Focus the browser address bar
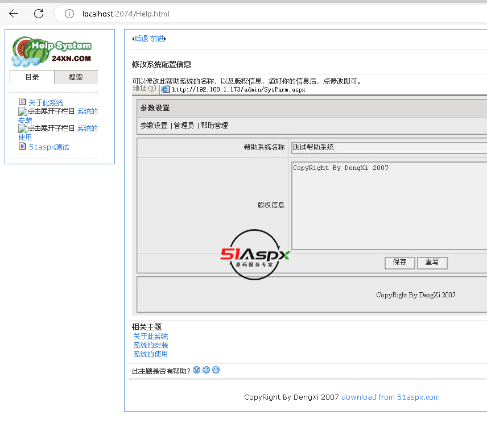 (x=256, y=14)
